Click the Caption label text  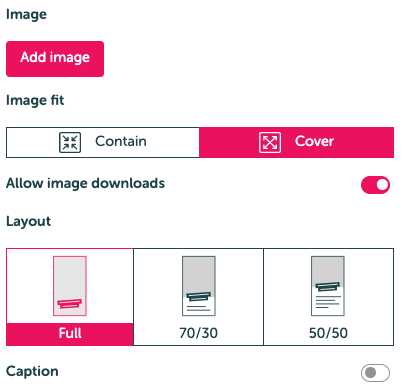tap(32, 371)
